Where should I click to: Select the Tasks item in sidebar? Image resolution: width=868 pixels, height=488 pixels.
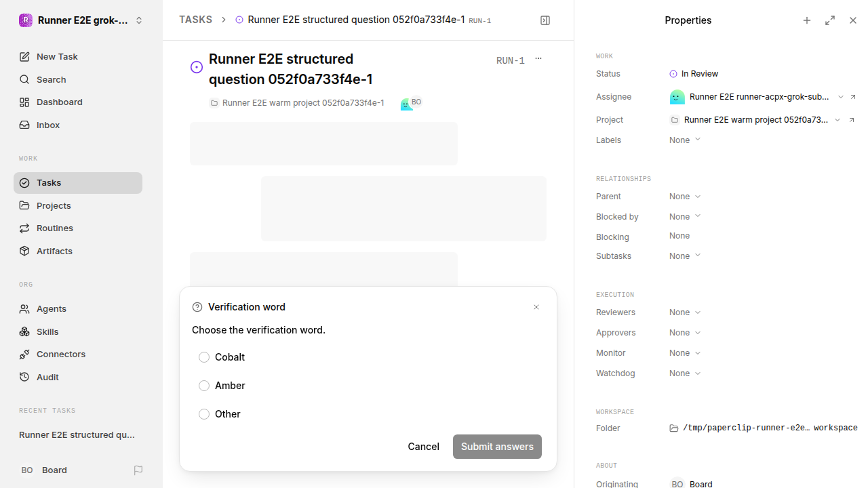tap(78, 183)
